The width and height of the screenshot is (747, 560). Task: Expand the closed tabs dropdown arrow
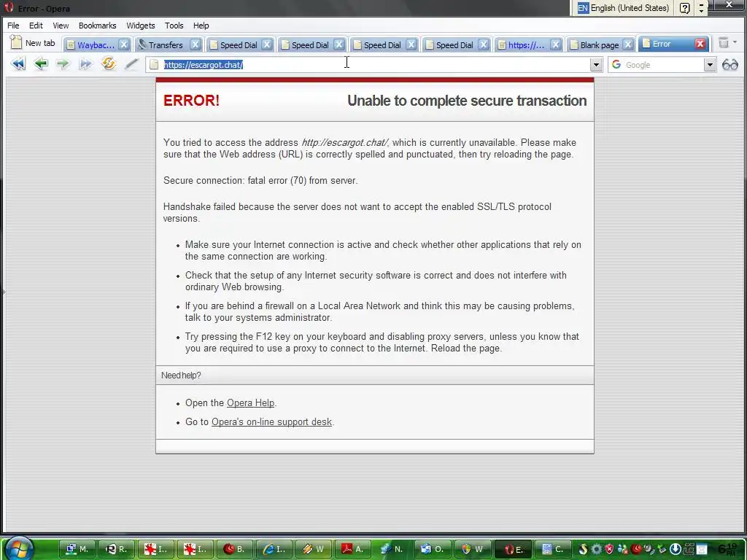click(x=735, y=42)
